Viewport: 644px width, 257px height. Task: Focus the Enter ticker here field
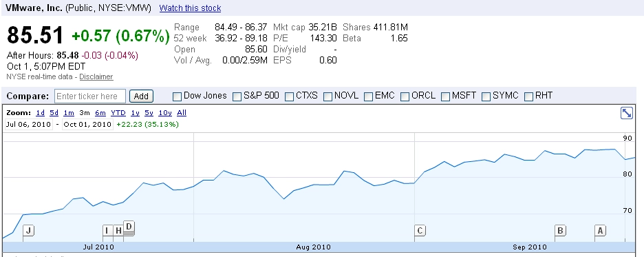90,96
